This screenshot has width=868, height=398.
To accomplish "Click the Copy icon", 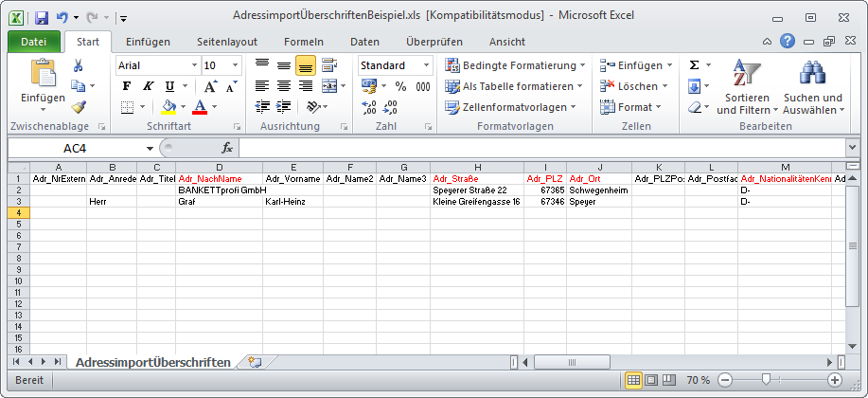I will [78, 86].
